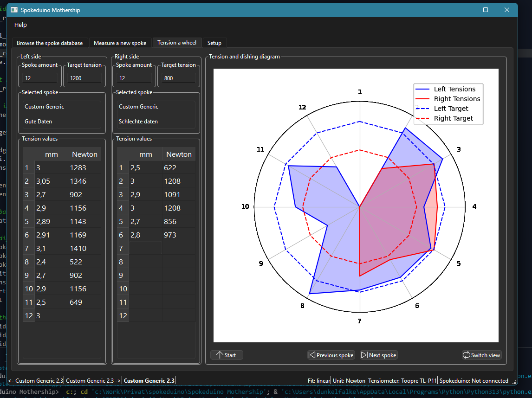Select Left side mm cell '2,4'
Screen dimensions: 532x398
pyautogui.click(x=51, y=262)
